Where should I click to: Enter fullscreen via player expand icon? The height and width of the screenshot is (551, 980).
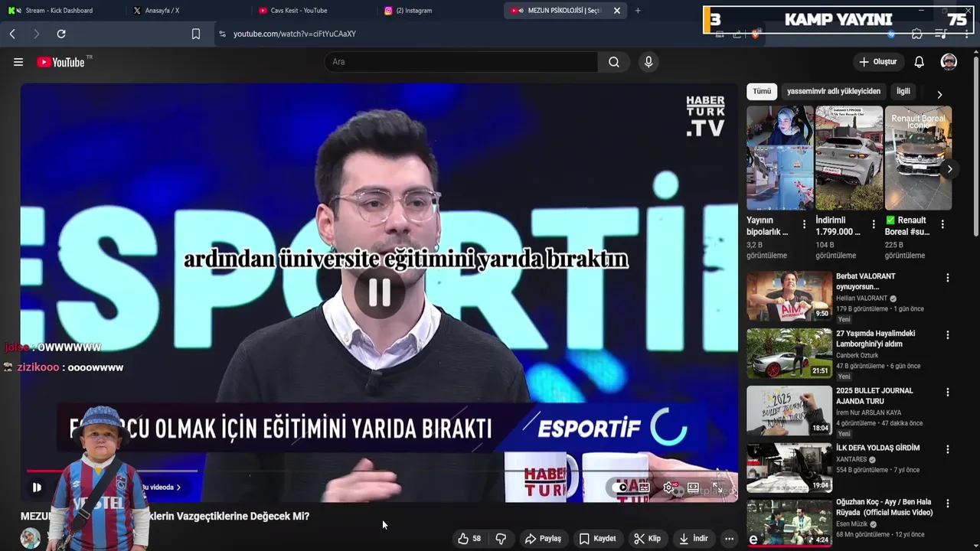tap(717, 487)
